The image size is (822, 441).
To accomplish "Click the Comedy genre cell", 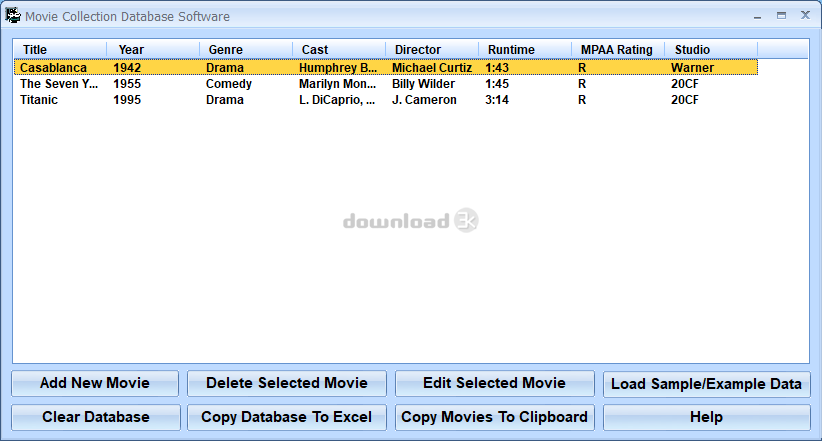I will pyautogui.click(x=229, y=84).
